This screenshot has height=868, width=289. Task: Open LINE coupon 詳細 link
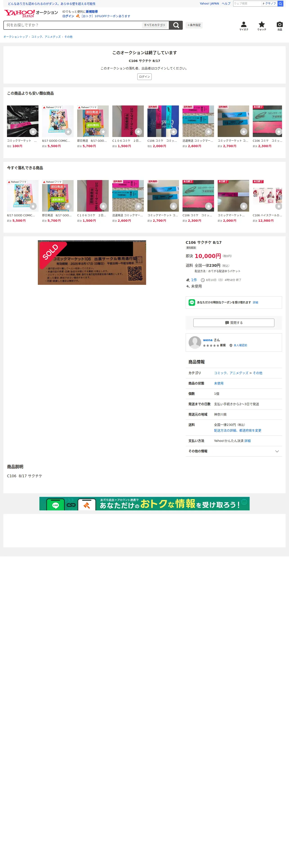point(255,303)
